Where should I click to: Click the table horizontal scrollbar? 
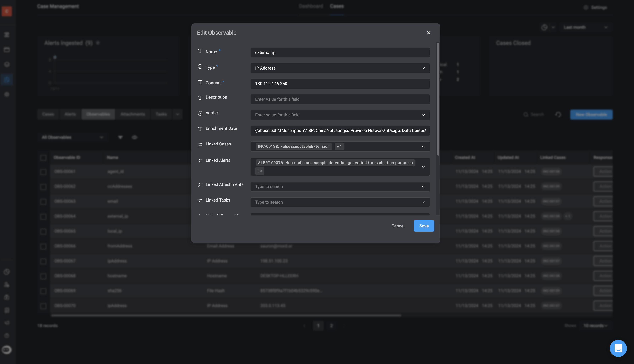(x=226, y=316)
